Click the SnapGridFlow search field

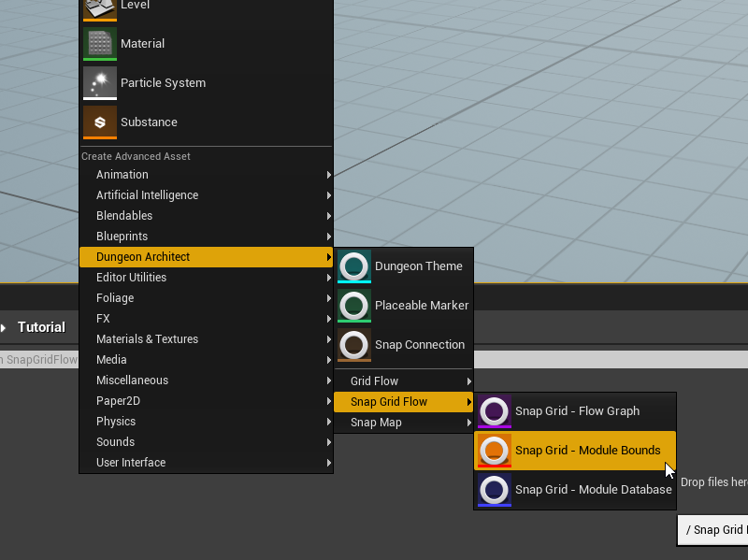pyautogui.click(x=39, y=360)
